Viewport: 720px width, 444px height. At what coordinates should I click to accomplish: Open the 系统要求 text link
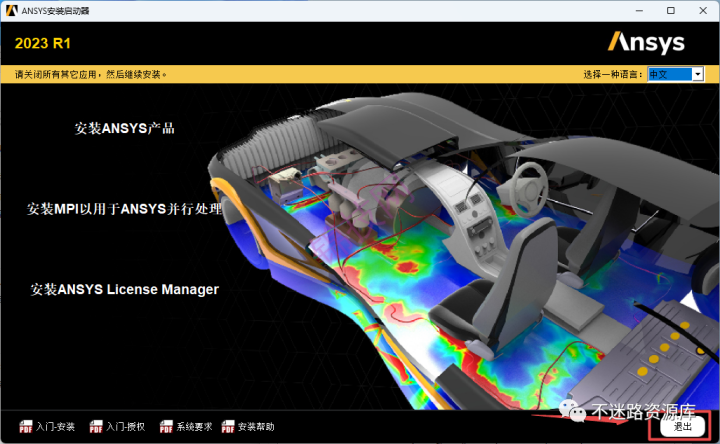(194, 427)
